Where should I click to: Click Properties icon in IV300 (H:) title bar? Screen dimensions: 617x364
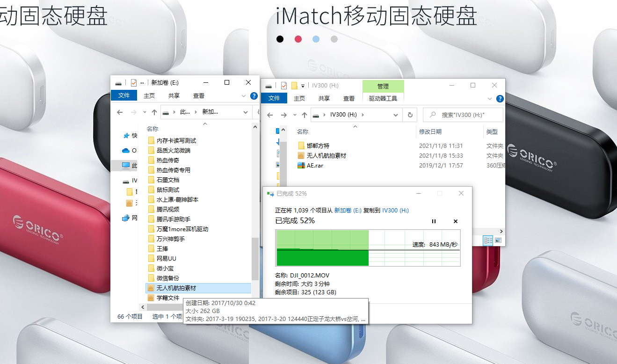point(283,86)
